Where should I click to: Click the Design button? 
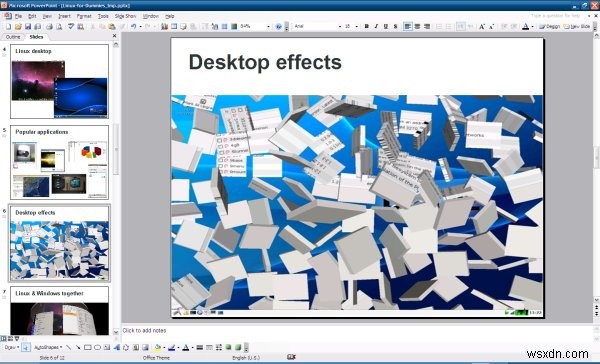point(549,26)
